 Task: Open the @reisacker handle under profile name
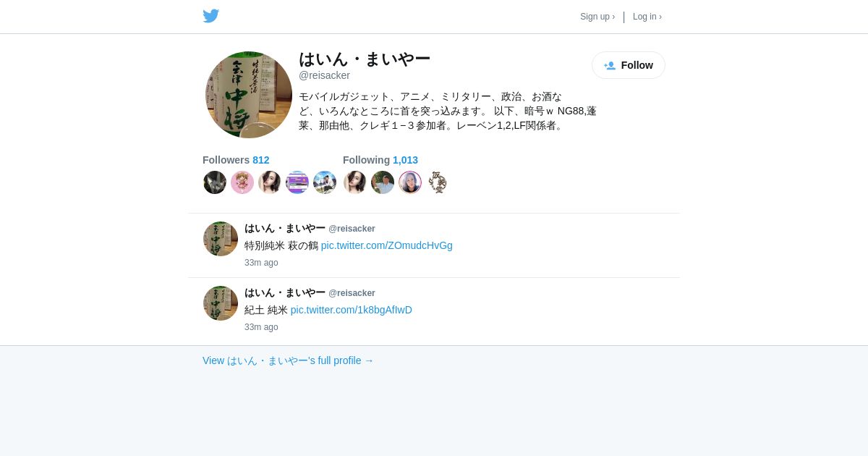click(324, 75)
